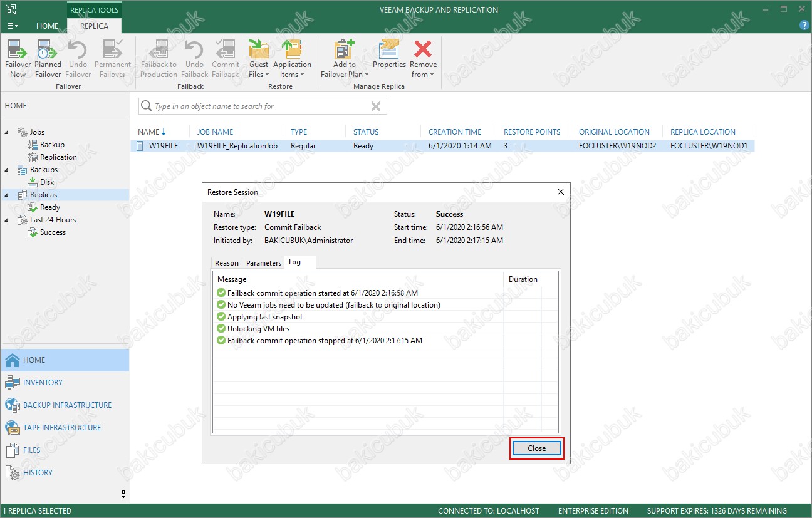The width and height of the screenshot is (812, 518).
Task: Click the Close button in Restore Session
Action: tap(537, 448)
